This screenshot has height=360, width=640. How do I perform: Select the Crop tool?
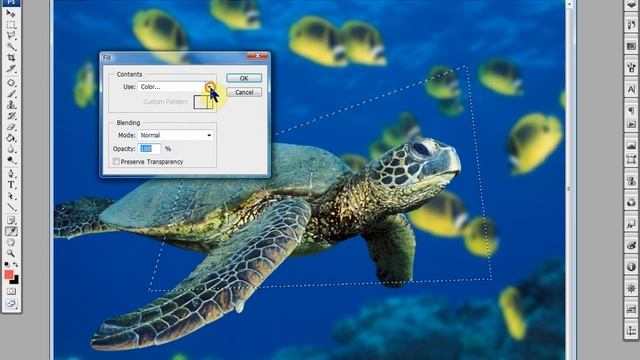(11, 58)
